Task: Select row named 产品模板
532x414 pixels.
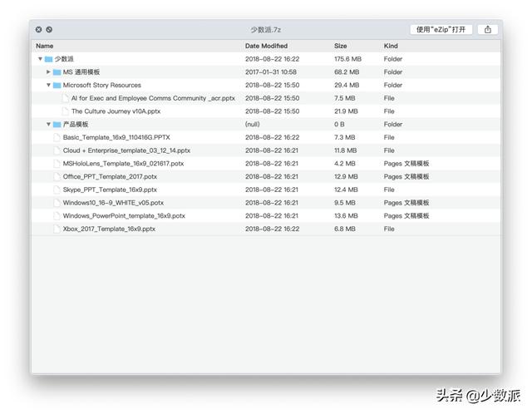Action: (x=266, y=124)
